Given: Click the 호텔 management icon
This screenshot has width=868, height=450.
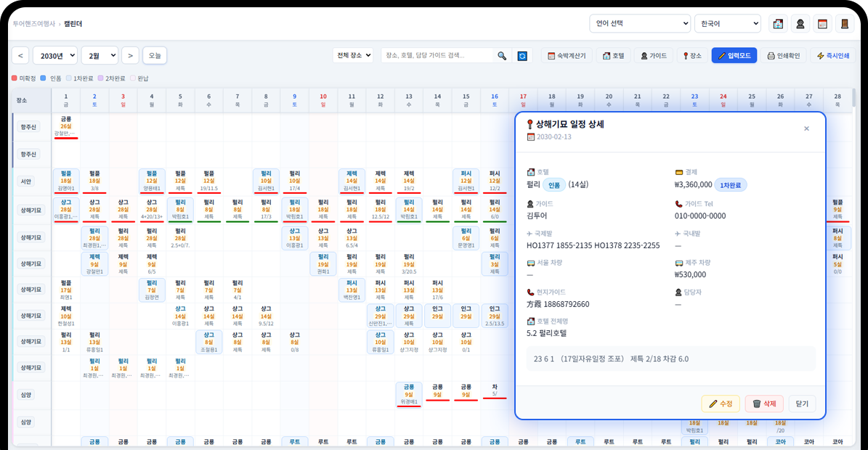Looking at the screenshot, I should pos(612,55).
